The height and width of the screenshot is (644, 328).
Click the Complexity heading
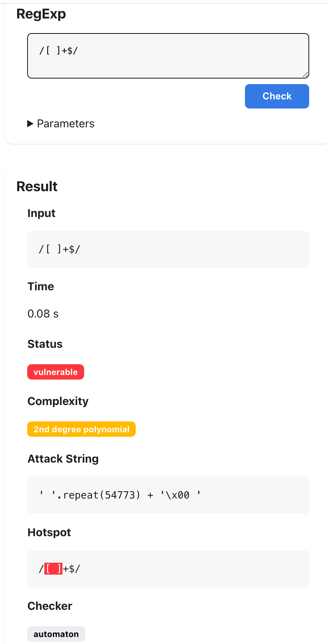pyautogui.click(x=58, y=401)
